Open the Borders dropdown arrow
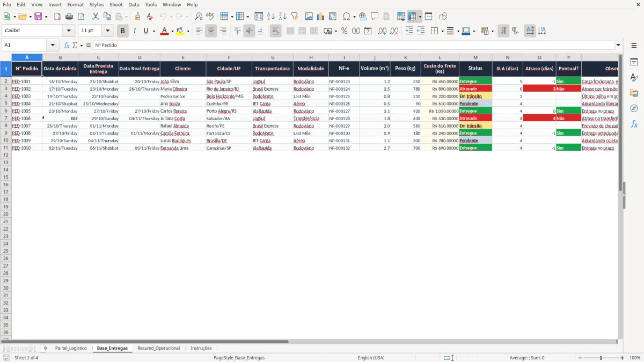644x362 pixels. [442, 31]
